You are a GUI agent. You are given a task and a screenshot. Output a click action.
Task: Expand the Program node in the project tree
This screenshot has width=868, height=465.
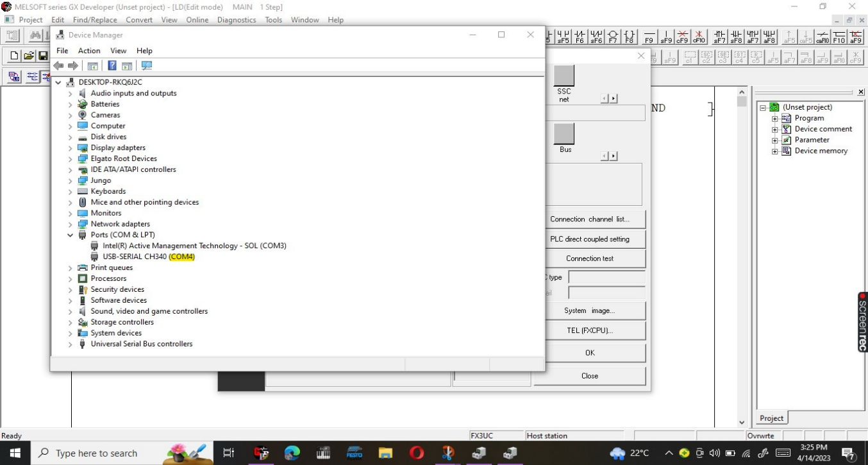click(774, 119)
